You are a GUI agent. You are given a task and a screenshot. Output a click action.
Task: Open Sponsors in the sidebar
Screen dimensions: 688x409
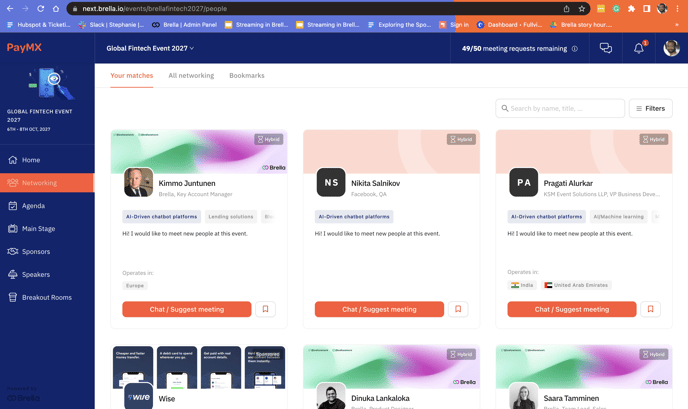47,251
